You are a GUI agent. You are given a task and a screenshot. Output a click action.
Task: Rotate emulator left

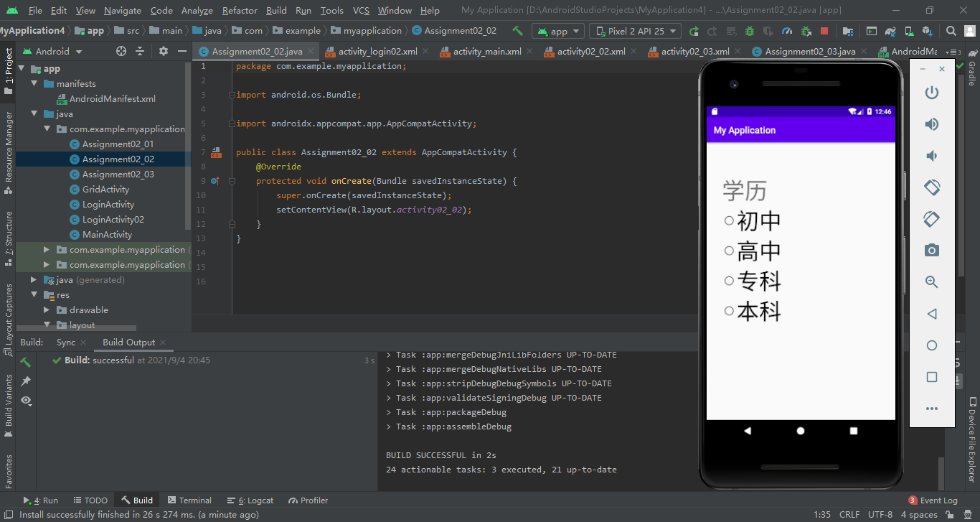[931, 187]
